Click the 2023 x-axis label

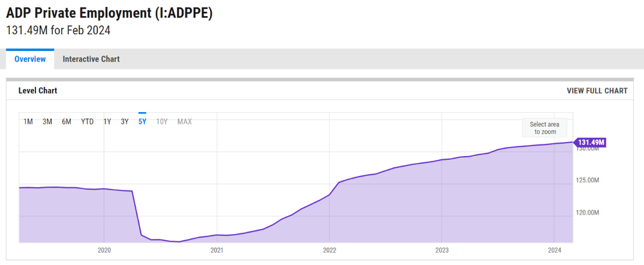coord(442,250)
